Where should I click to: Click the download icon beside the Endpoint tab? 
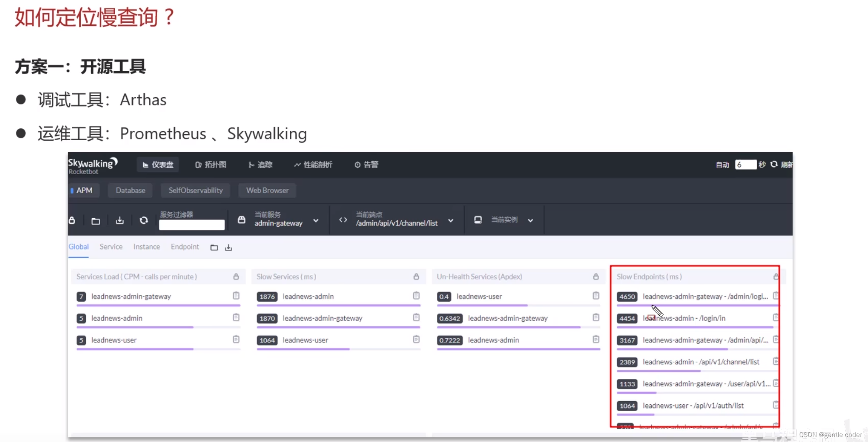point(229,248)
